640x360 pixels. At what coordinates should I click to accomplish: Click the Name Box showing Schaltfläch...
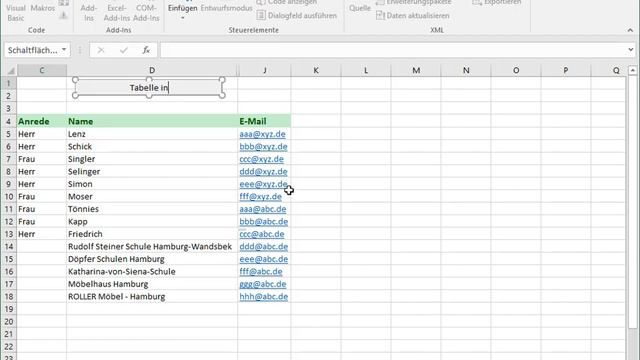(x=33, y=50)
